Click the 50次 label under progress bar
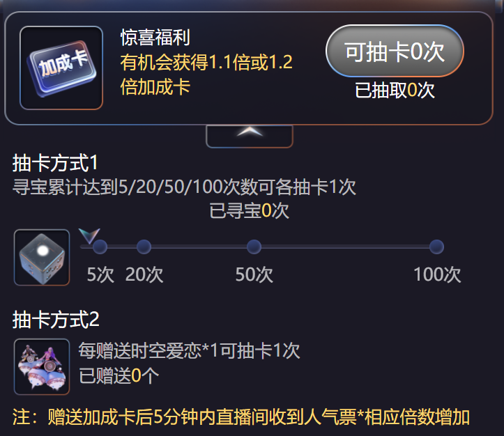 tap(254, 274)
